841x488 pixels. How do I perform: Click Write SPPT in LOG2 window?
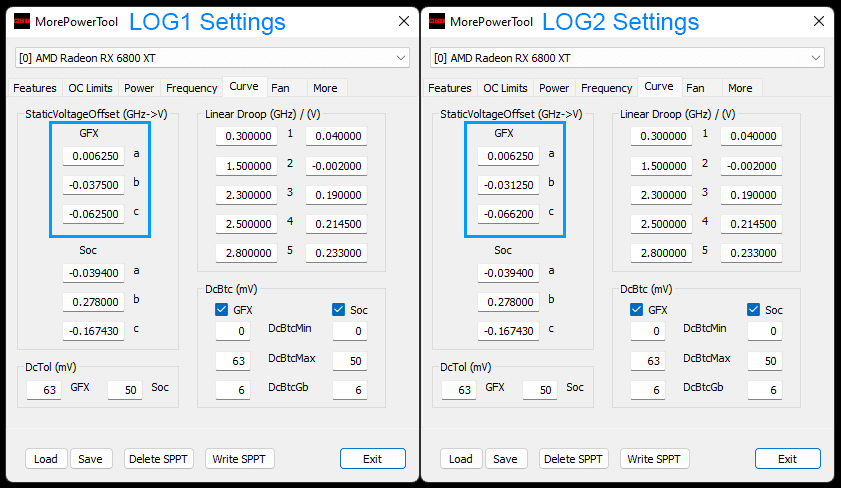tap(654, 459)
